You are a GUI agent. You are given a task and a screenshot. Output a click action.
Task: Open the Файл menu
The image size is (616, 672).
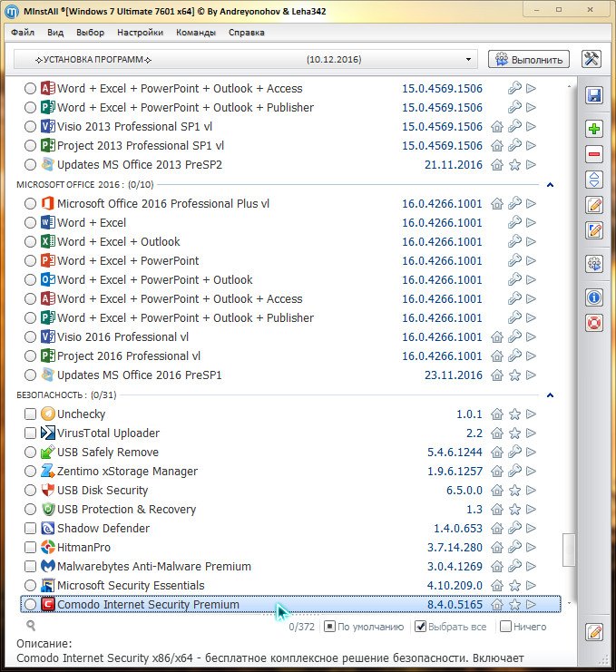click(x=23, y=33)
